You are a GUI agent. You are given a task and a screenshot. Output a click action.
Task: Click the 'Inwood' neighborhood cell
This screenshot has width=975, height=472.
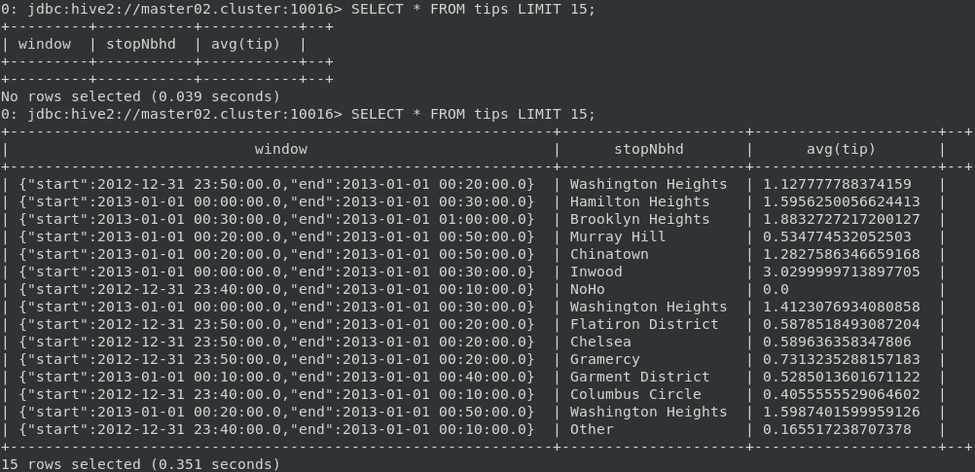[x=596, y=271]
